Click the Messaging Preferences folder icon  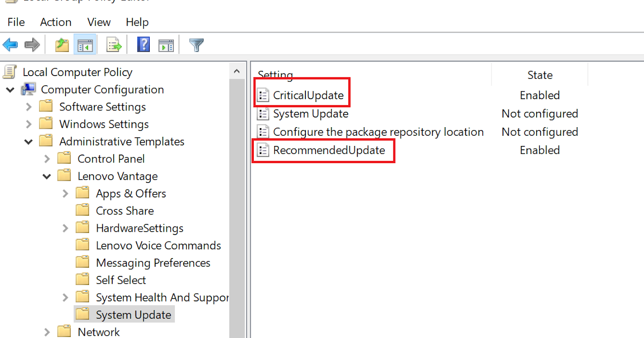pyautogui.click(x=83, y=262)
